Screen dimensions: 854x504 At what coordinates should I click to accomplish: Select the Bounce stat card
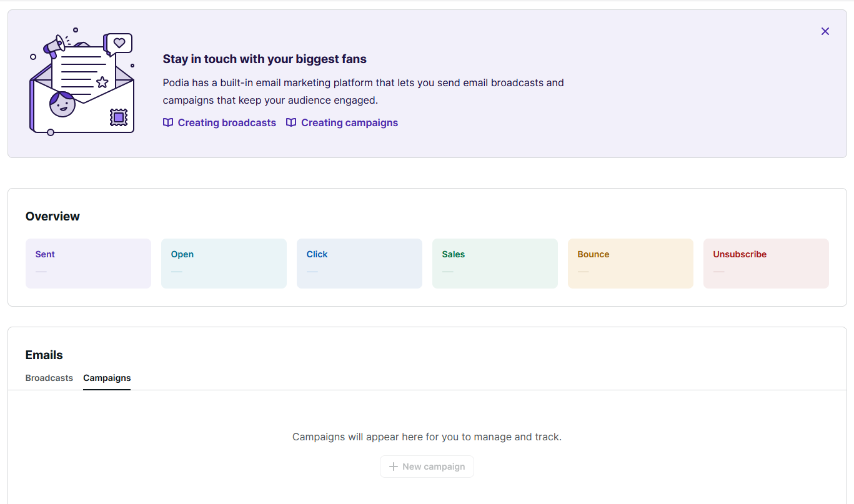tap(630, 263)
